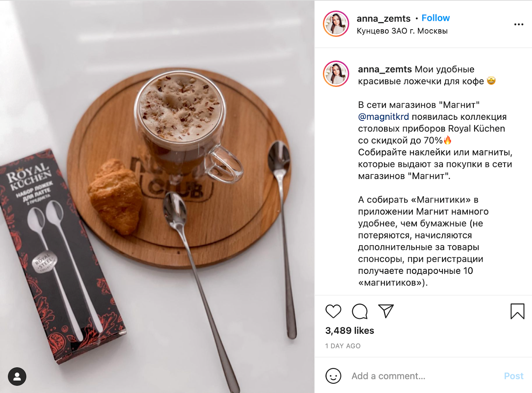This screenshot has height=393, width=532.
Task: Open Кунцево ЗАО г. Москвы location
Action: [402, 31]
